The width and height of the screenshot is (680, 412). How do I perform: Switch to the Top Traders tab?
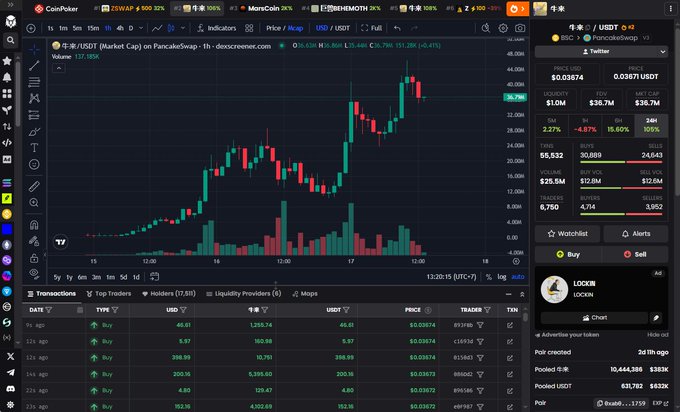coord(109,294)
